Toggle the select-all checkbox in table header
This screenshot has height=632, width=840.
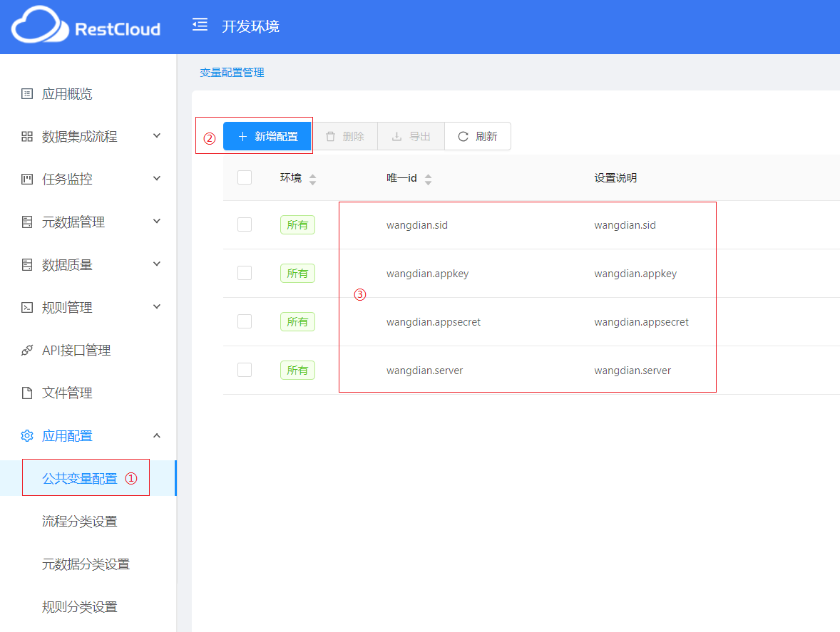point(245,177)
